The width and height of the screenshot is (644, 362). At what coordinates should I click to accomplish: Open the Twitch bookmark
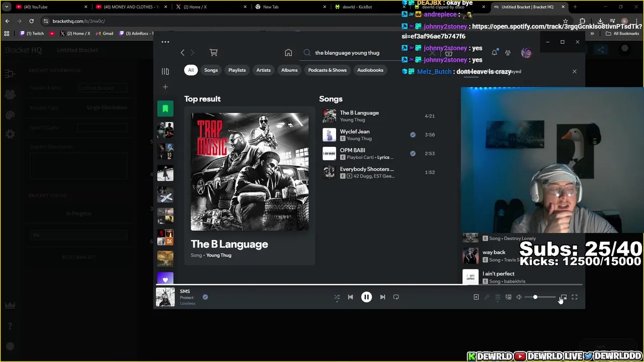32,34
